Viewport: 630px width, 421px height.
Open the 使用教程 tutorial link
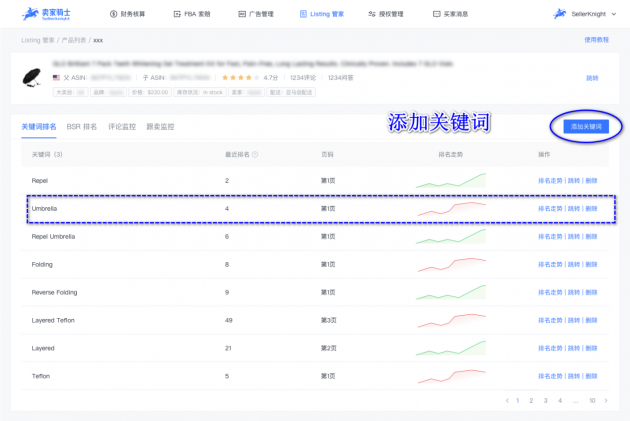(597, 40)
